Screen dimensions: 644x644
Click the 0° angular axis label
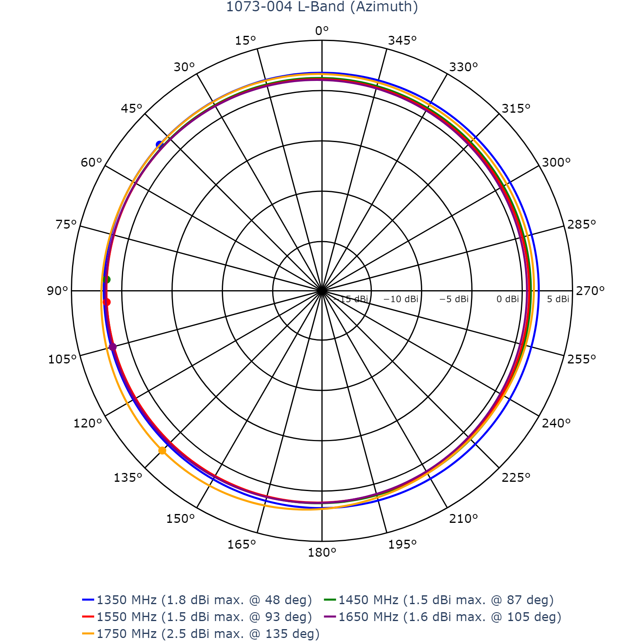click(x=322, y=31)
